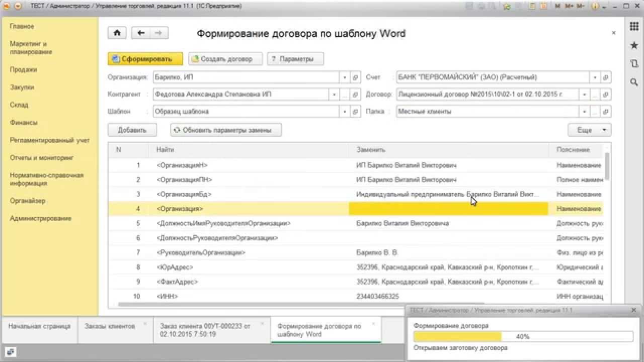Click the Создать договор button

226,59
